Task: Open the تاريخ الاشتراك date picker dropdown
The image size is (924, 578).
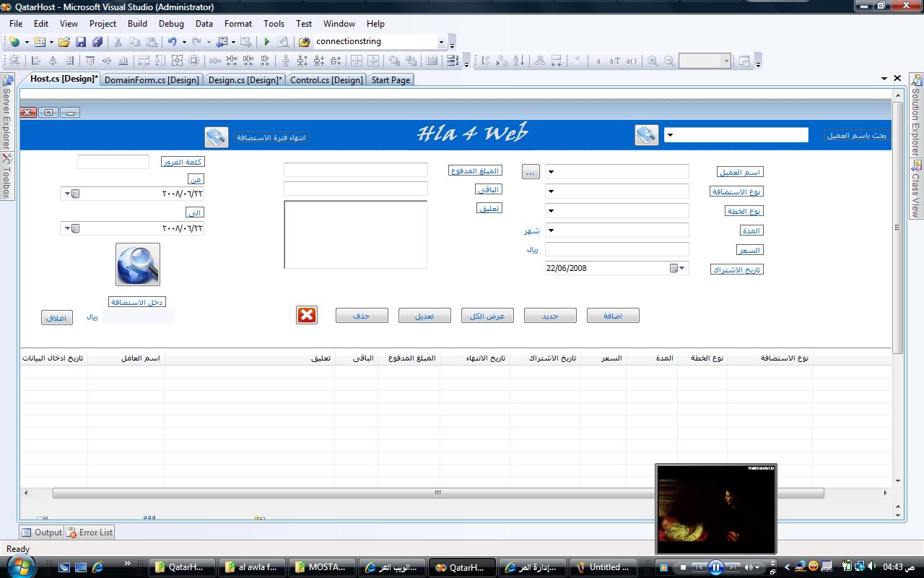Action: 681,268
